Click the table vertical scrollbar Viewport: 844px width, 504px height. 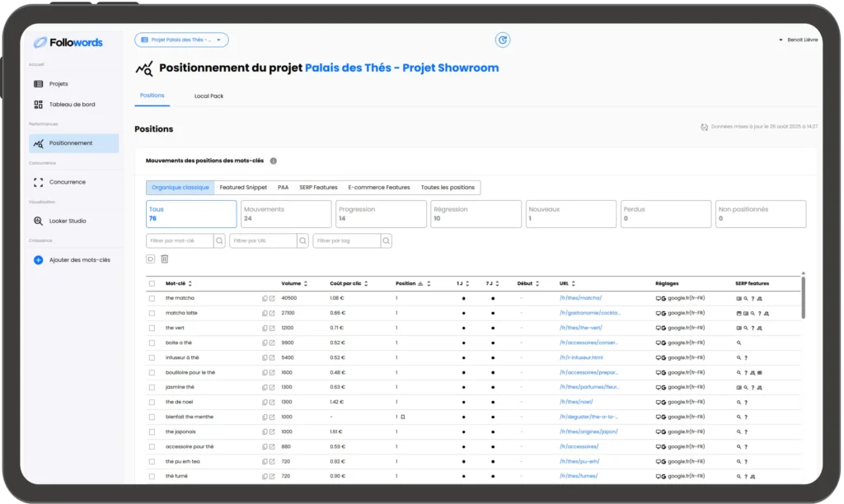tap(803, 297)
